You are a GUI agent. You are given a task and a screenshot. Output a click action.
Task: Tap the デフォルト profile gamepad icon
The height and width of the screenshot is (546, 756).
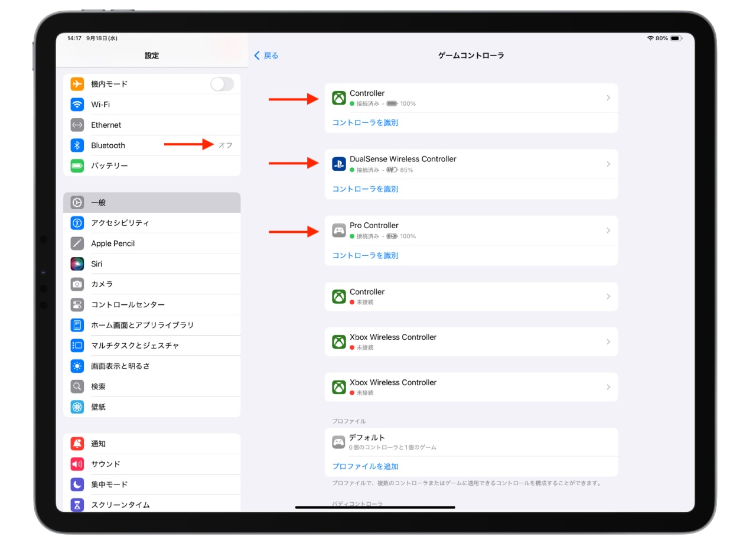pyautogui.click(x=338, y=442)
